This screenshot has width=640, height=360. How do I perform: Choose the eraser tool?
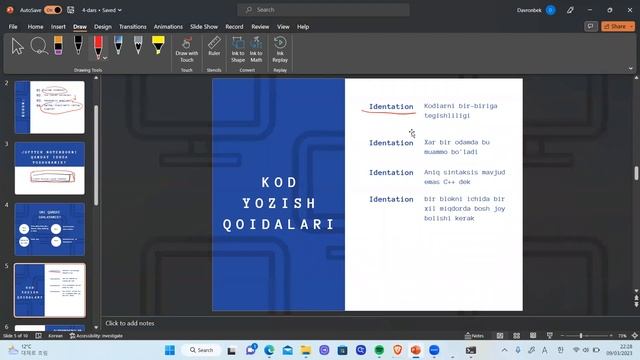pyautogui.click(x=58, y=45)
